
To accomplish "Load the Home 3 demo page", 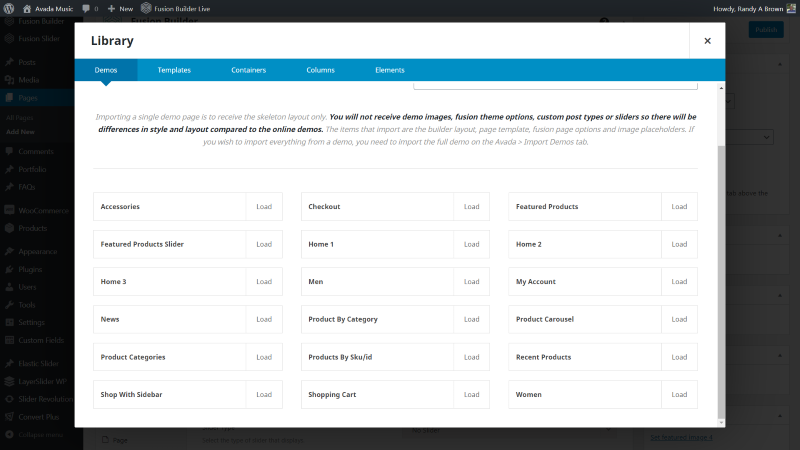I will (x=264, y=282).
